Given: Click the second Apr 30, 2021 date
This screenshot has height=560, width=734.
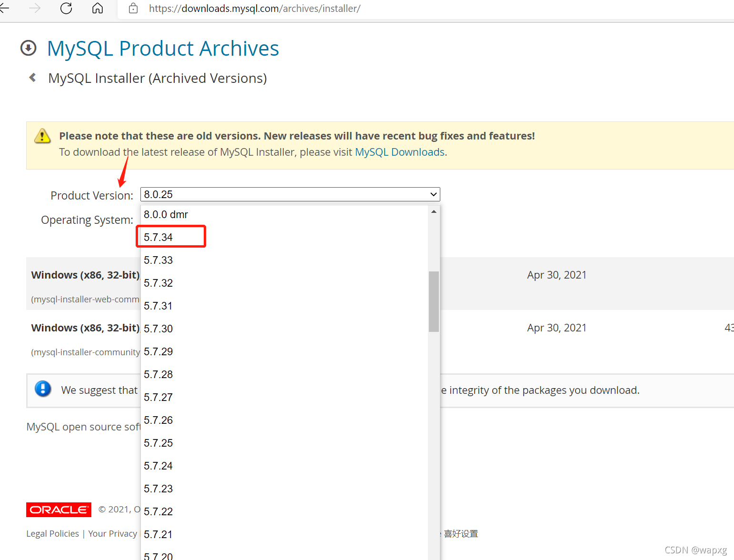Looking at the screenshot, I should (x=556, y=328).
